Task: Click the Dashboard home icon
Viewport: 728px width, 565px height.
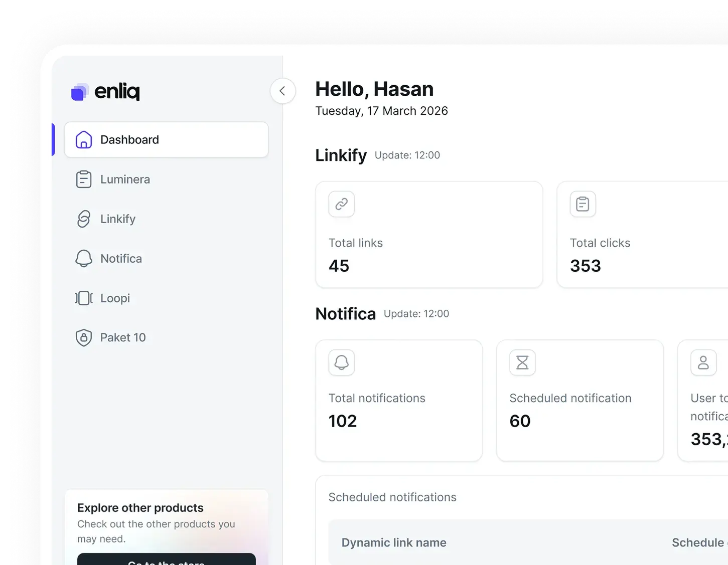Action: coord(84,140)
